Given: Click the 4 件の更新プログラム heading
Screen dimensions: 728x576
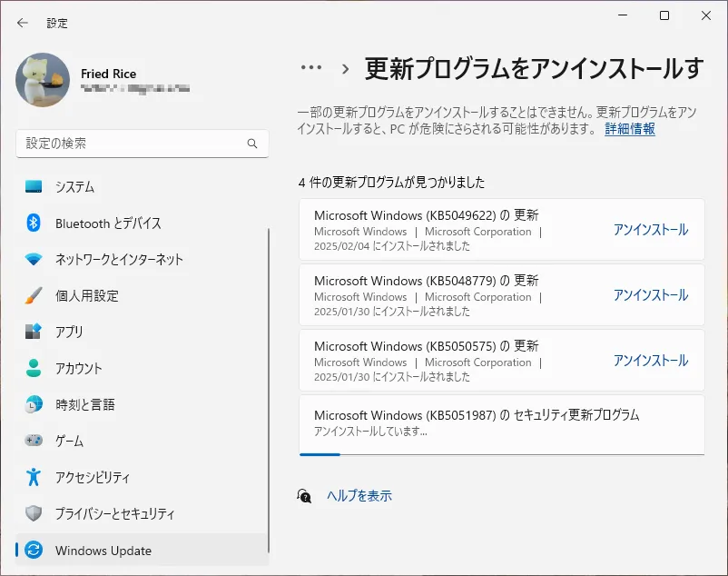Looking at the screenshot, I should pyautogui.click(x=391, y=182).
